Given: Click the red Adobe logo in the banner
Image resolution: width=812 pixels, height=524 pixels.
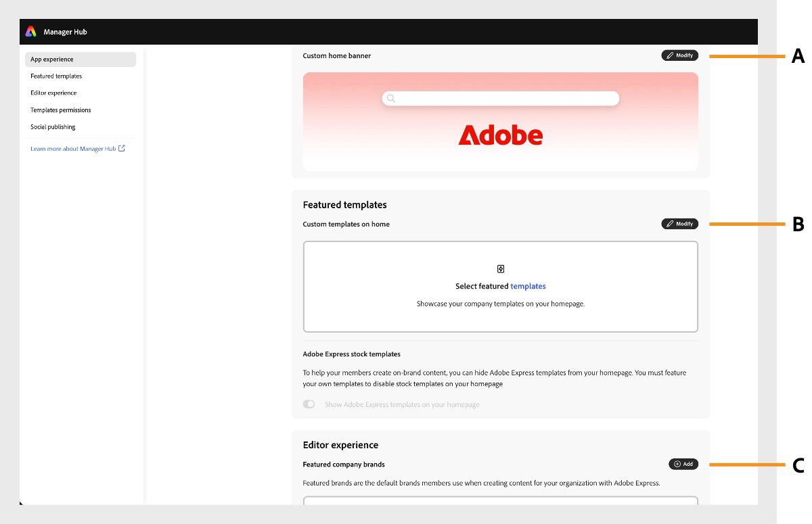Looking at the screenshot, I should pyautogui.click(x=501, y=135).
